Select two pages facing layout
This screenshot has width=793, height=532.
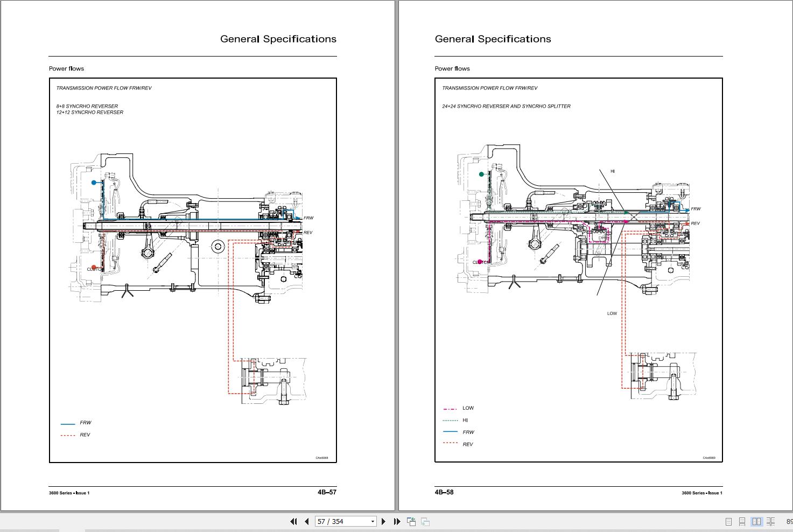756,521
